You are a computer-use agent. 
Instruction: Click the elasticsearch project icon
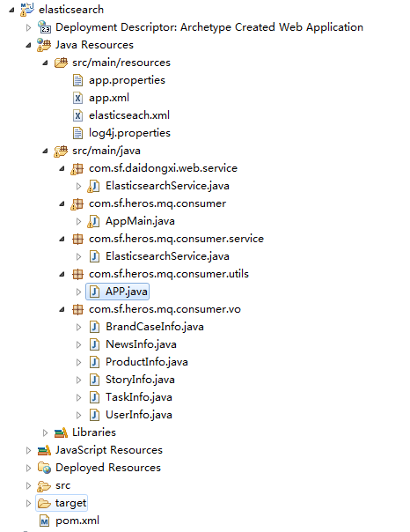pos(27,10)
